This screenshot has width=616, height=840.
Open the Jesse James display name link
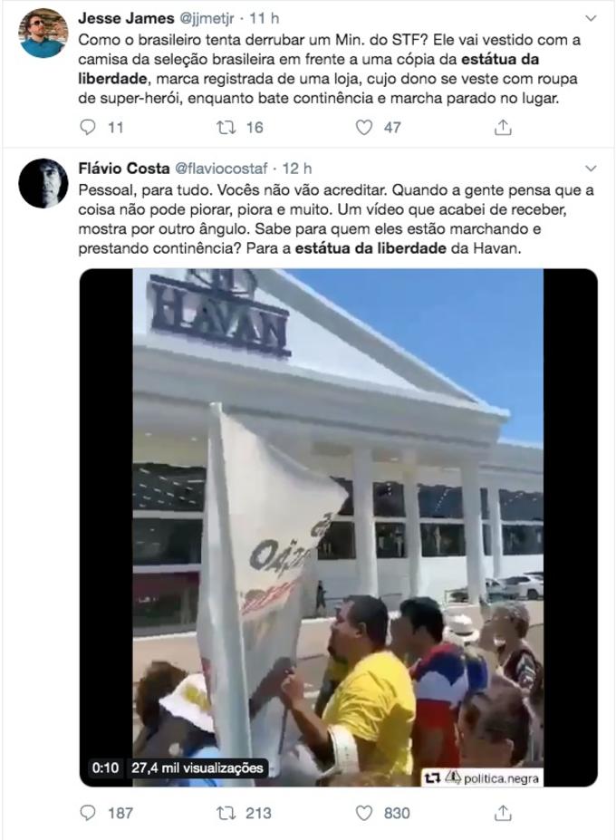(x=126, y=18)
